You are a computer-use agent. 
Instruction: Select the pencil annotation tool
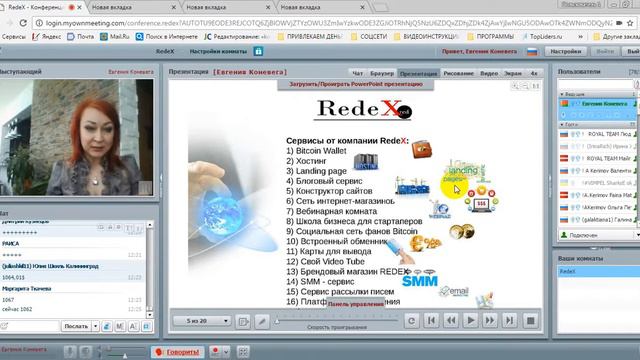click(x=262, y=321)
